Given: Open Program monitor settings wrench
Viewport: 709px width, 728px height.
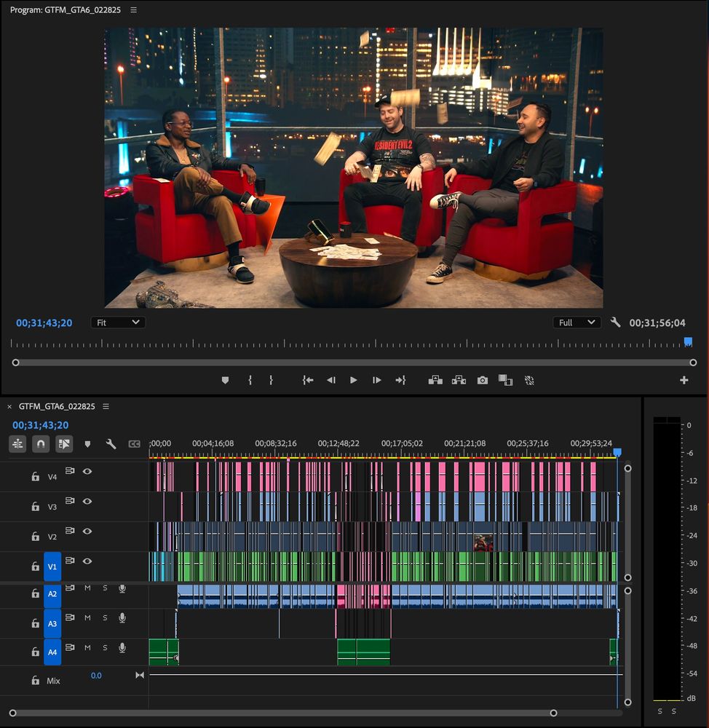Looking at the screenshot, I should 615,323.
